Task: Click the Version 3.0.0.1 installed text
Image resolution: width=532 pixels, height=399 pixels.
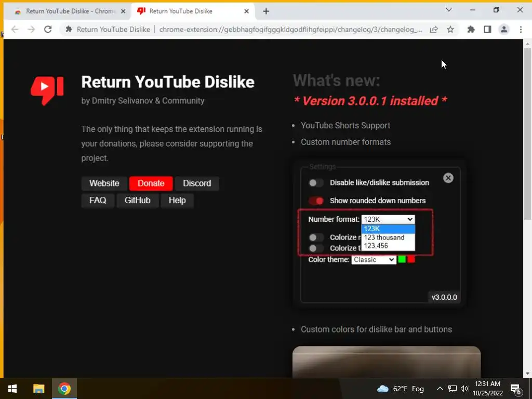Action: pyautogui.click(x=370, y=101)
